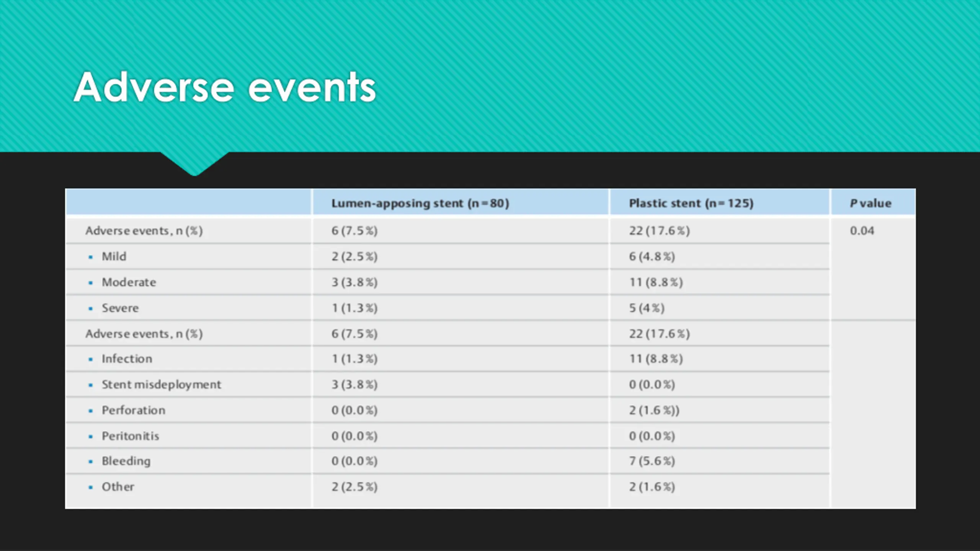Click the Bleeding lumen-apposing value '0 (0.0%)'
Viewport: 980px width, 551px height.
tap(354, 461)
